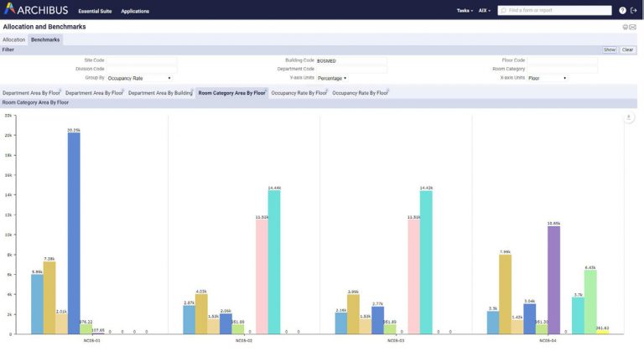Click the Clear filter button
Viewport: 644px width, 362px height.
(627, 49)
